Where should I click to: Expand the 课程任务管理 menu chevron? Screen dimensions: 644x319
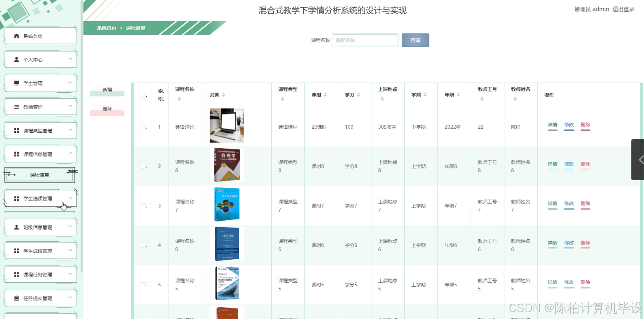click(x=70, y=274)
